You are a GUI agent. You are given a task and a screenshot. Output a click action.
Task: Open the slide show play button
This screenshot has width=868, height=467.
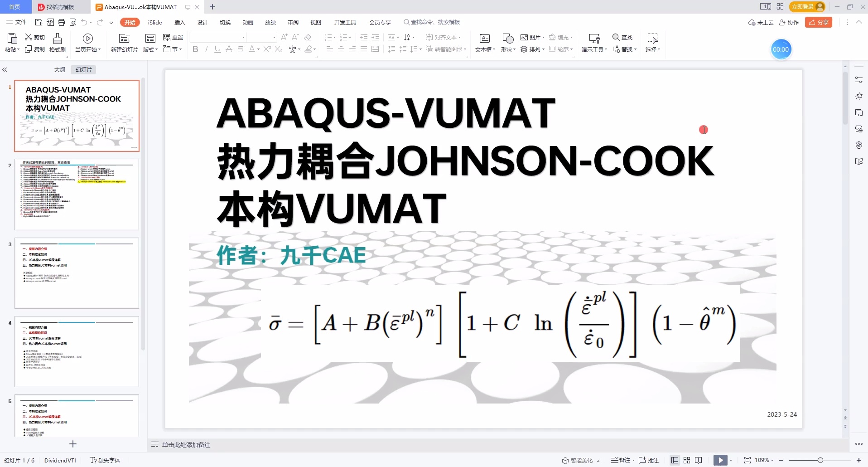tap(720, 460)
